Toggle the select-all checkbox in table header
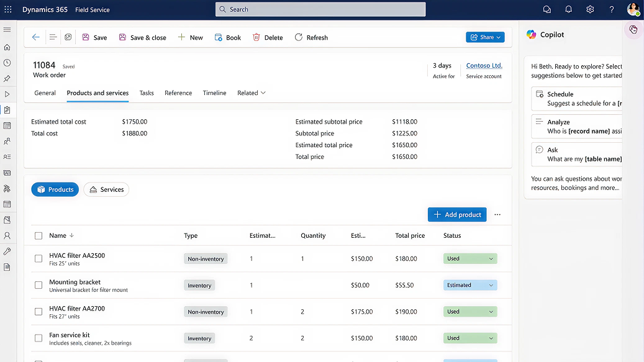This screenshot has width=644, height=362. (39, 236)
